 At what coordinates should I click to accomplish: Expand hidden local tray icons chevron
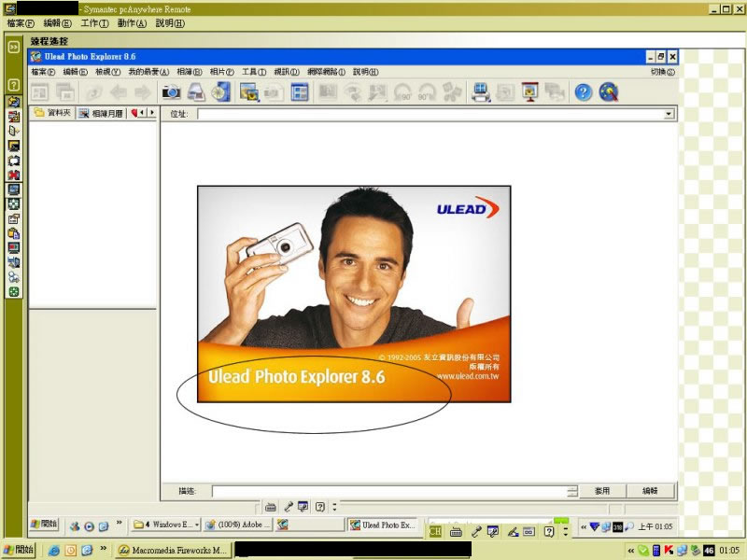[631, 551]
